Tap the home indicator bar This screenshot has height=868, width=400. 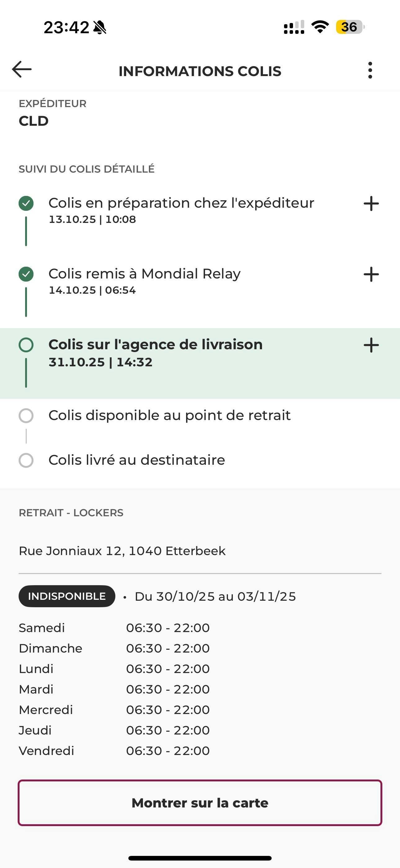200,858
